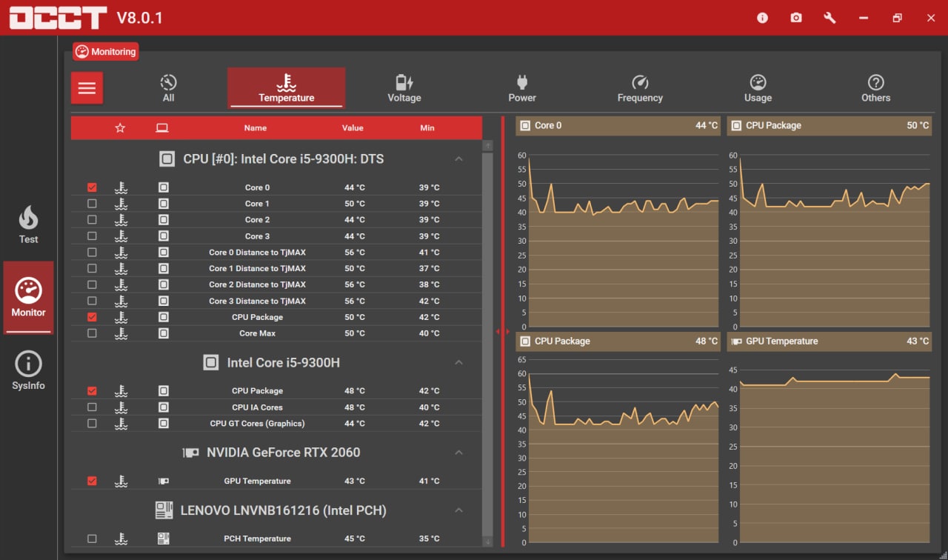Check Core 1 Distance to TjMAX checkbox

click(92, 269)
